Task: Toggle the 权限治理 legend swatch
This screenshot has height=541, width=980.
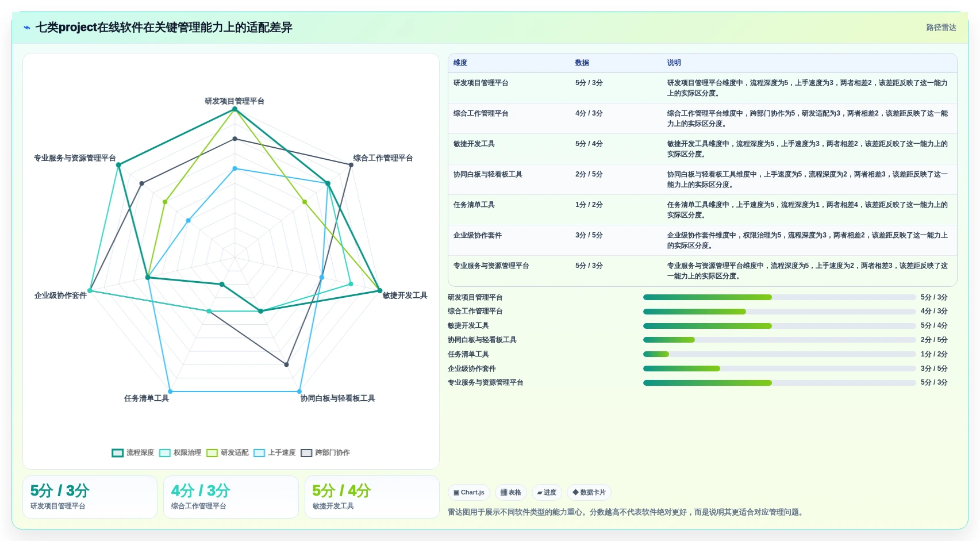Action: coord(165,453)
